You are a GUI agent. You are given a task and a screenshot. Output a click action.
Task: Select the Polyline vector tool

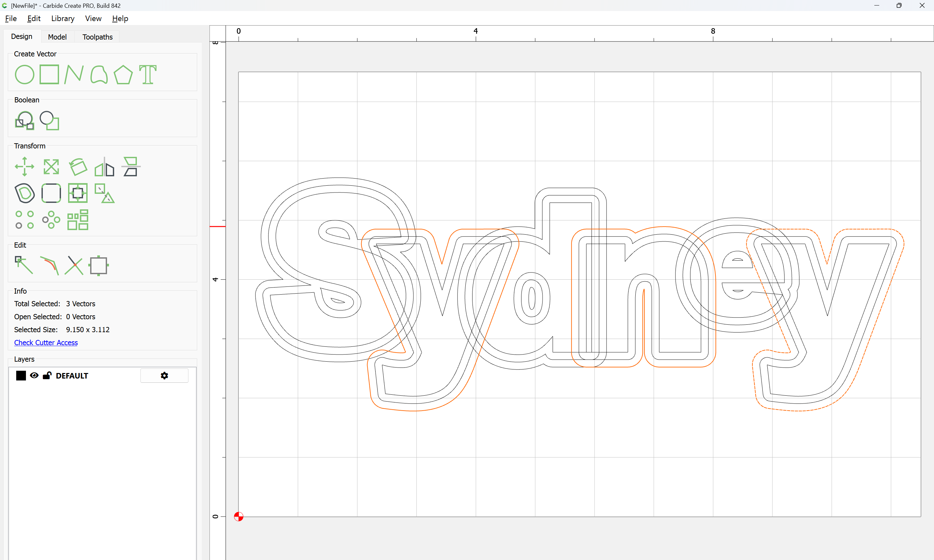tap(74, 74)
